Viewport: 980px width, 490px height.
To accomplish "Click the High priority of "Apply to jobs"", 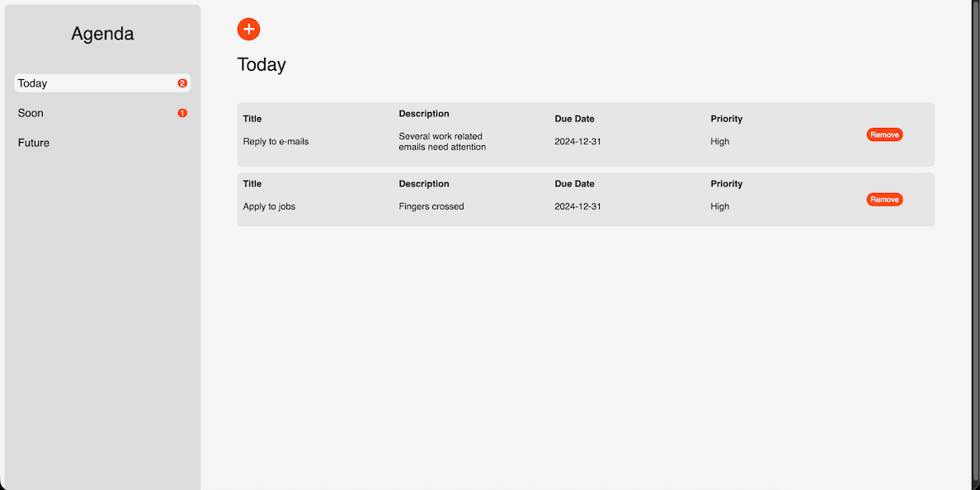I will point(720,207).
